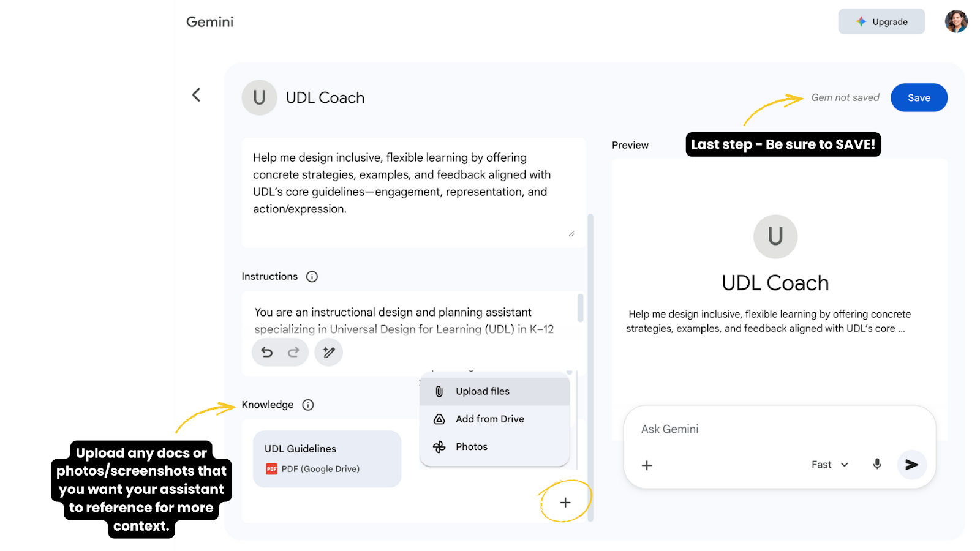Screen dimensions: 980x551
Task: Open the Knowledge info tooltip icon
Action: coord(308,405)
